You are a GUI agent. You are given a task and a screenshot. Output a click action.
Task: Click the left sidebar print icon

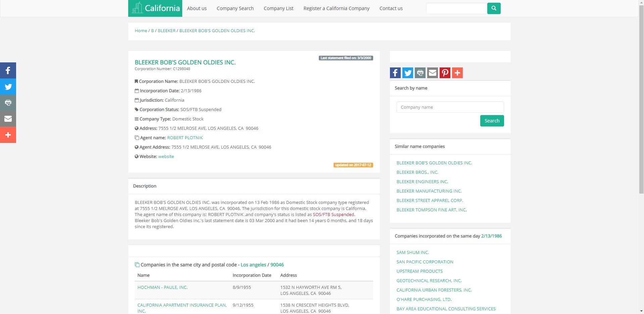pos(8,103)
